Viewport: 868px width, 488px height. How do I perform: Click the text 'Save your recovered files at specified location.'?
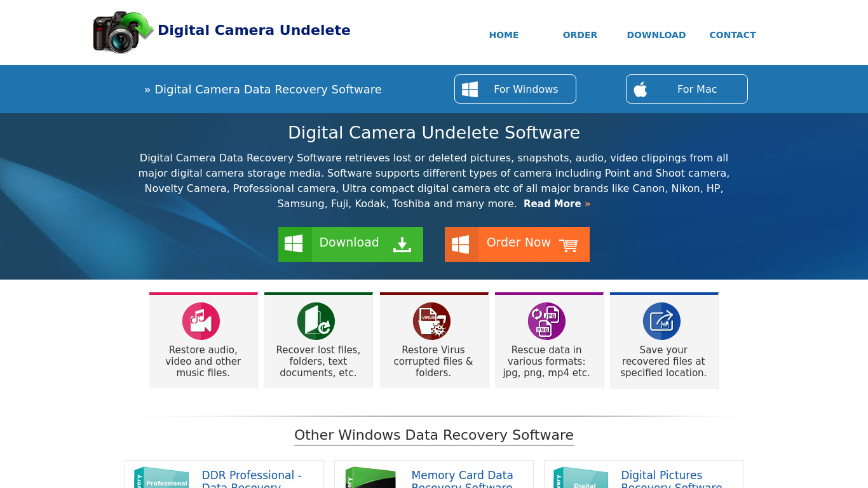coord(663,362)
